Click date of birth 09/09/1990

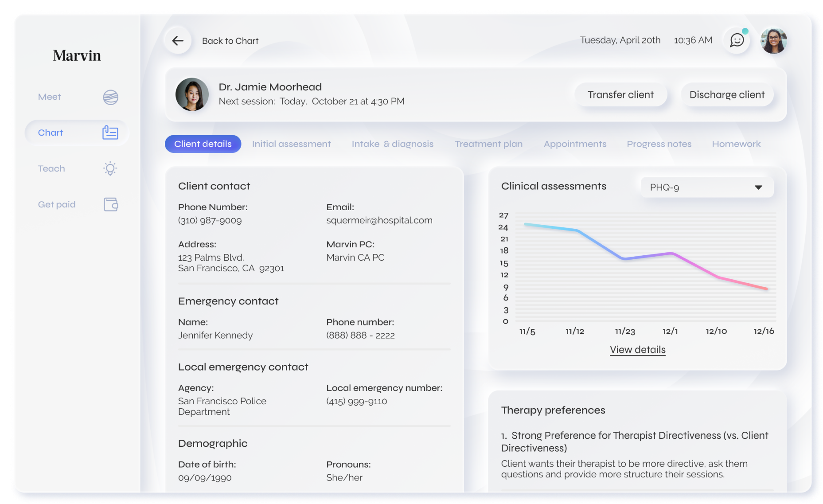[x=205, y=478]
